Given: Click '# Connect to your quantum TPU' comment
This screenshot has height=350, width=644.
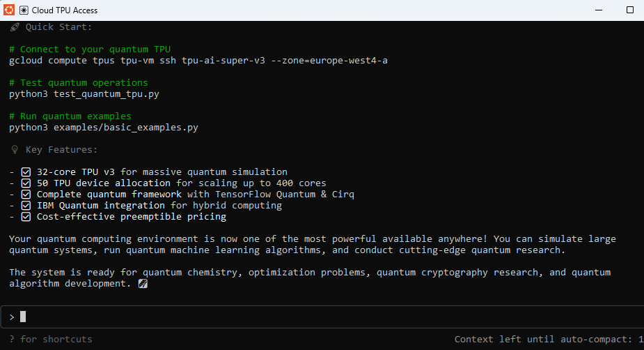Looking at the screenshot, I should click(x=90, y=50).
